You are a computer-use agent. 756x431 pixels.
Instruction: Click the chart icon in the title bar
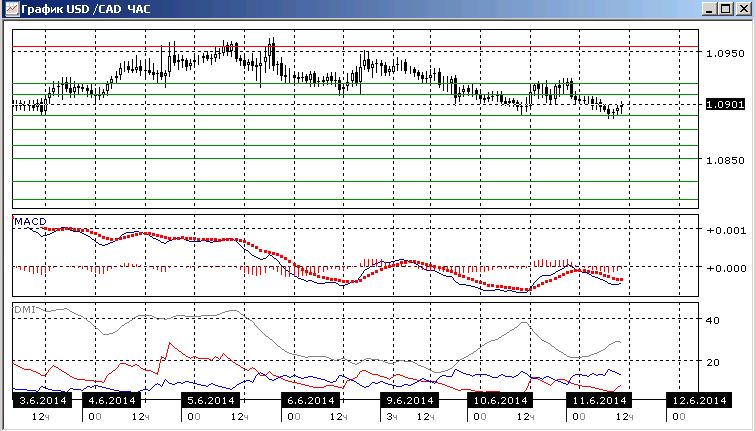12,9
